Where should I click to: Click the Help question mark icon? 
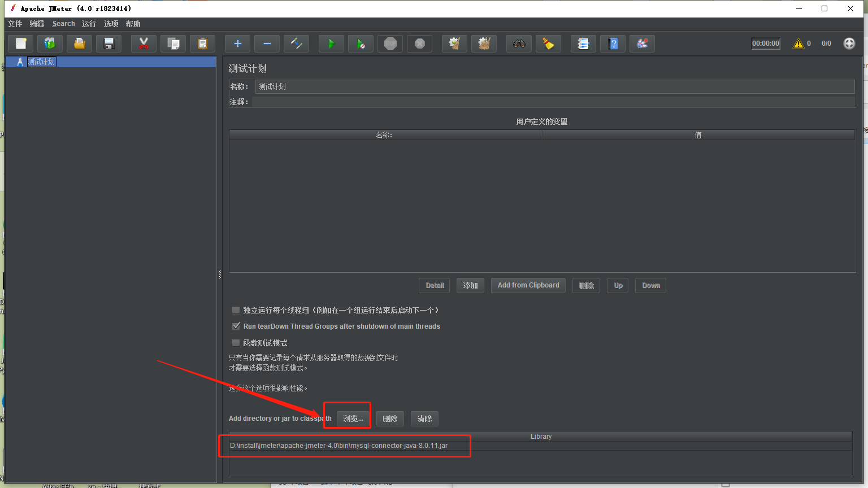coord(613,43)
